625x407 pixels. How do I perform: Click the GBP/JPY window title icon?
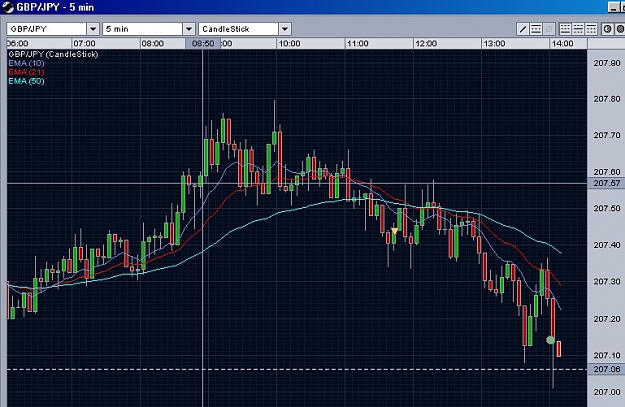coord(7,7)
